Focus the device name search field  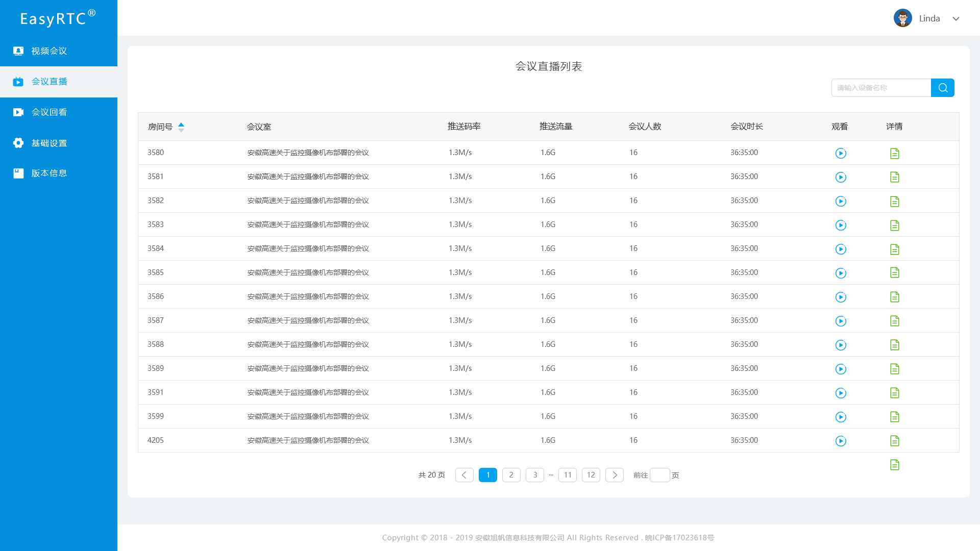click(880, 88)
